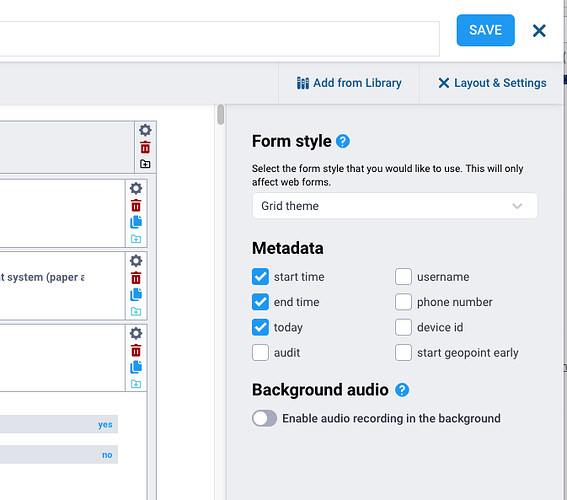This screenshot has height=500, width=567.
Task: Close the Layout & Settings panel
Action: (492, 83)
